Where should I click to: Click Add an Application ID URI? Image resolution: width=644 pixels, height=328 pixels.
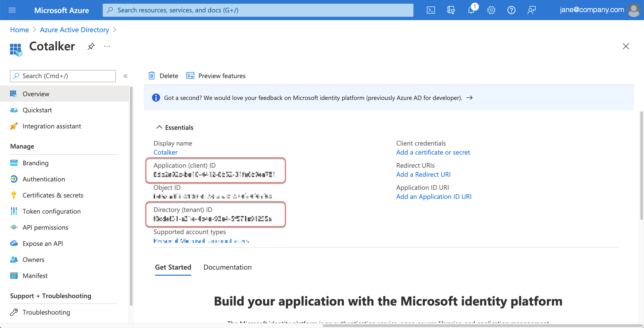click(x=434, y=197)
